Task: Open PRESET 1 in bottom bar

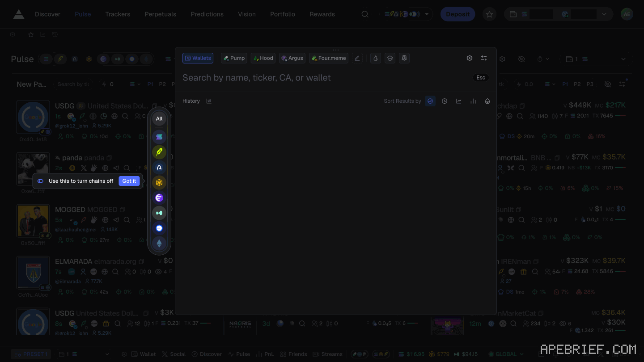Action: (x=31, y=354)
